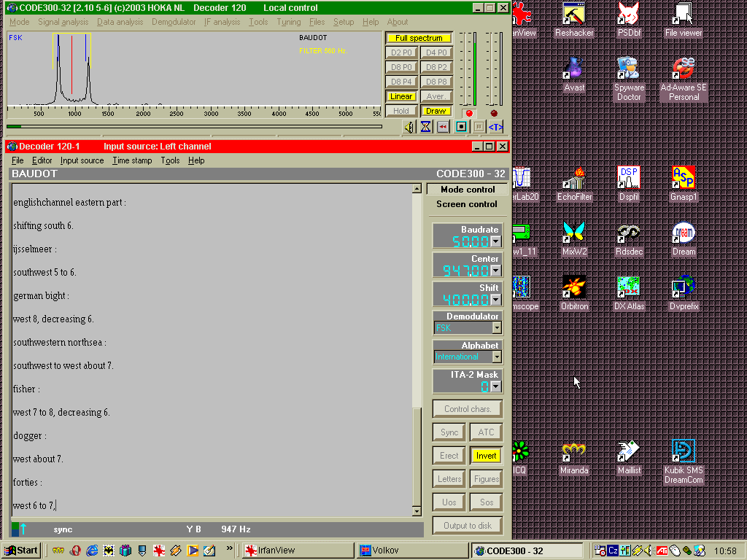Toggle the Full spectrum button

pyautogui.click(x=419, y=38)
